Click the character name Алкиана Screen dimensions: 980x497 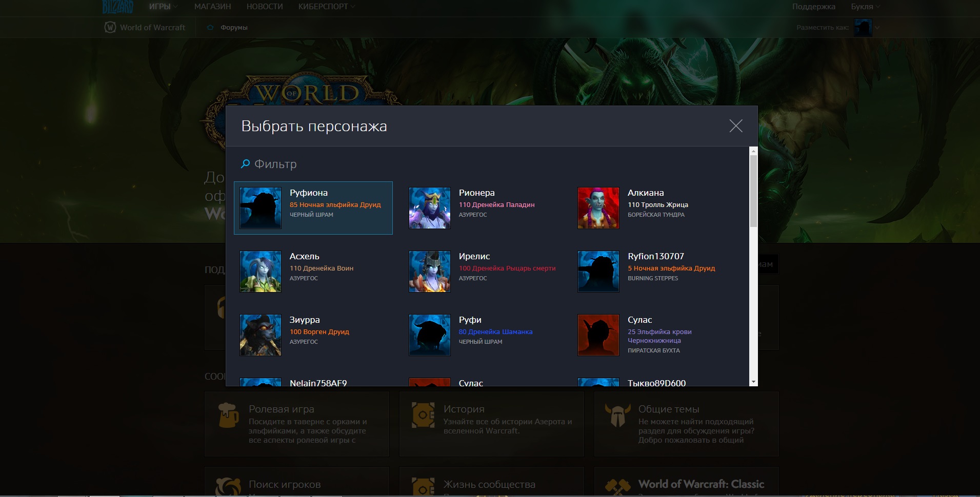tap(646, 193)
